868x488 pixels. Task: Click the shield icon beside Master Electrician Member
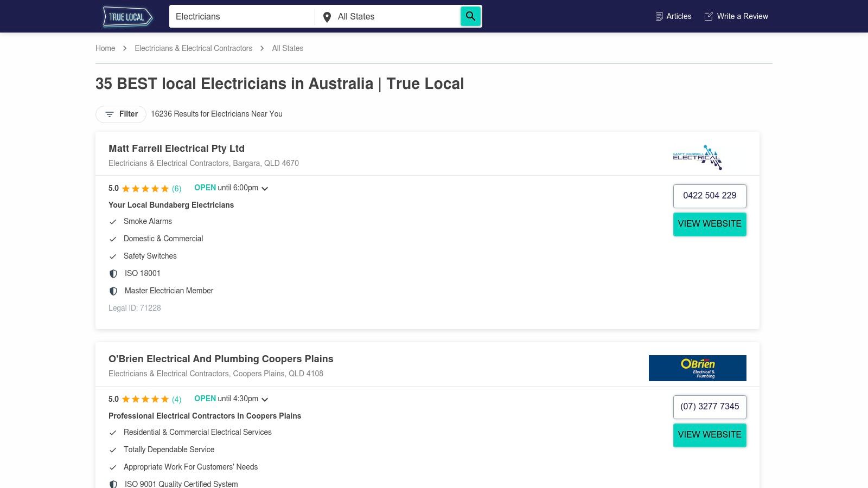113,291
